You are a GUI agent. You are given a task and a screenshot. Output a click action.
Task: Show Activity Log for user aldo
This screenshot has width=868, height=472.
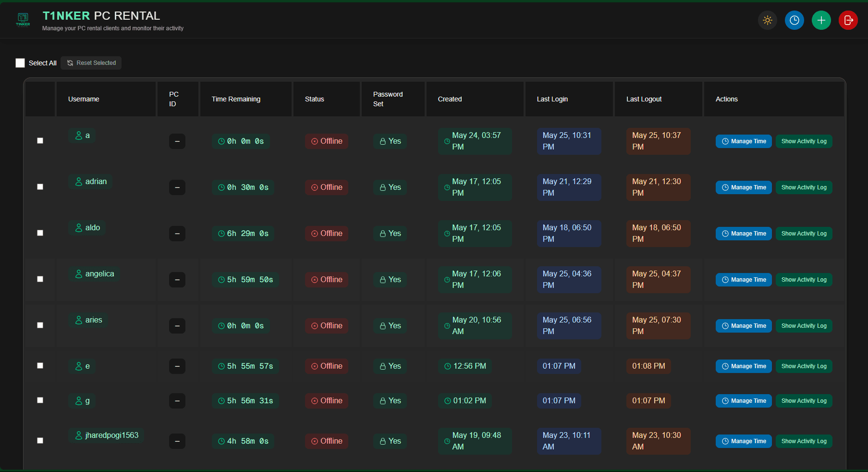pos(804,234)
